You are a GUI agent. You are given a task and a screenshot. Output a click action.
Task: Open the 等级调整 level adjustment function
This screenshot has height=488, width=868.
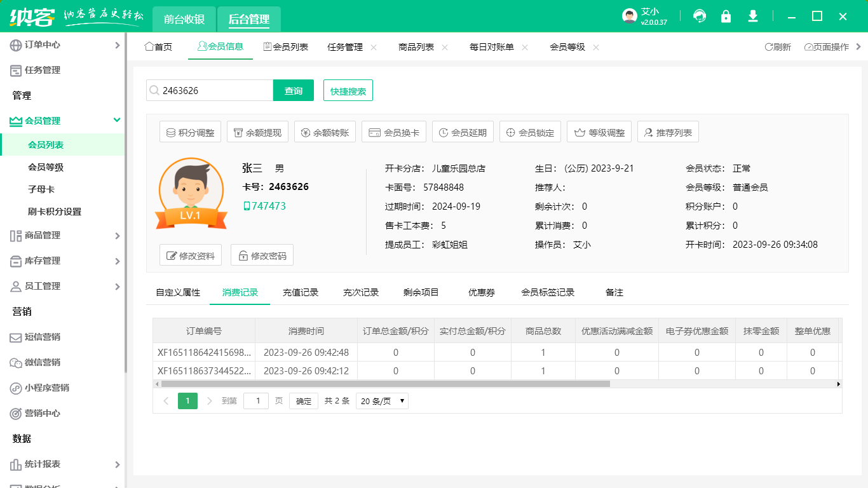(x=599, y=132)
